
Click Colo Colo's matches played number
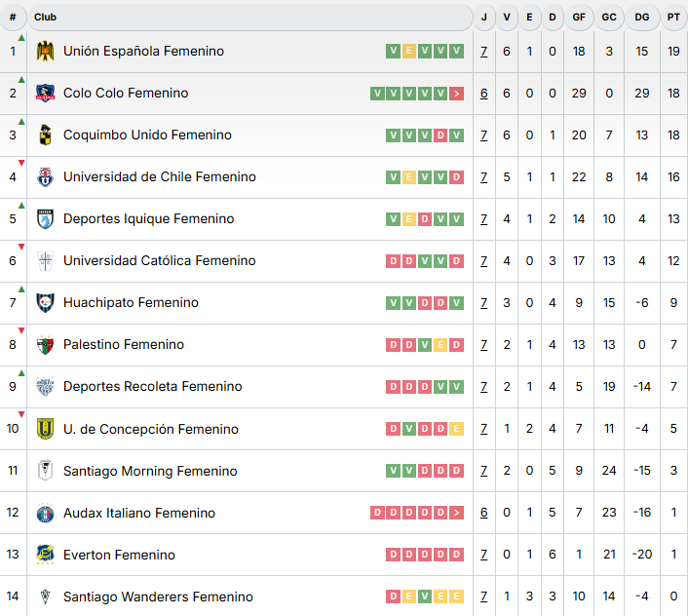(484, 94)
